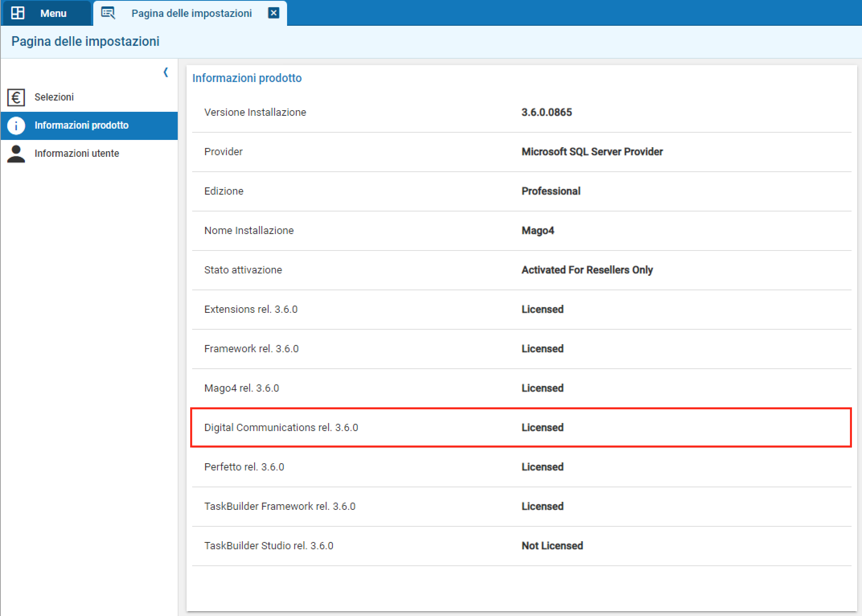Viewport: 862px width, 616px height.
Task: Click the Provider label
Action: click(224, 152)
